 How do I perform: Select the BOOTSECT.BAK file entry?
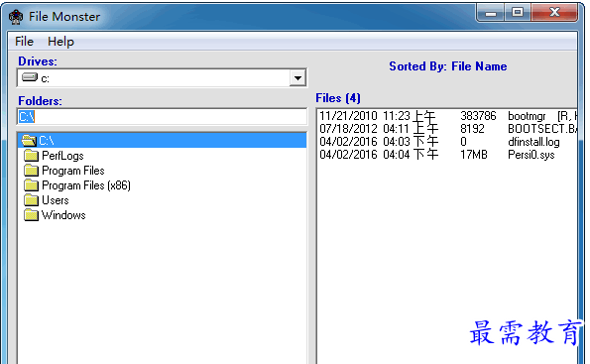click(x=448, y=129)
